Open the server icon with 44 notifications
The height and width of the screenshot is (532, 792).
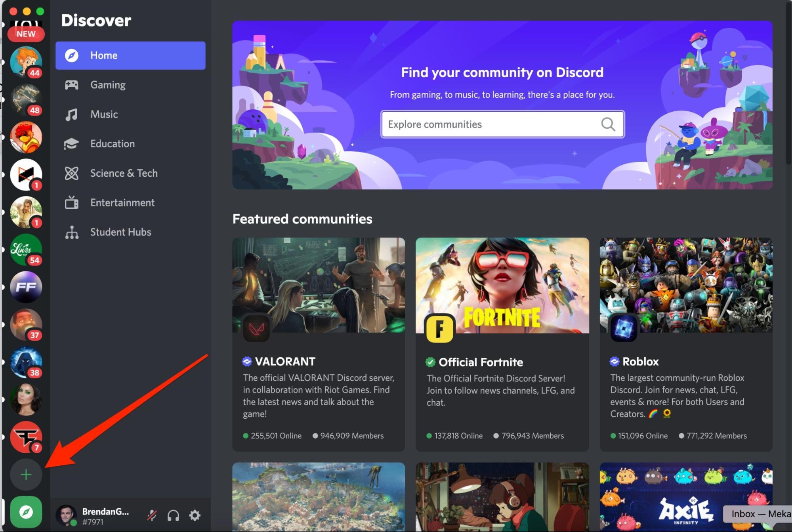point(26,62)
